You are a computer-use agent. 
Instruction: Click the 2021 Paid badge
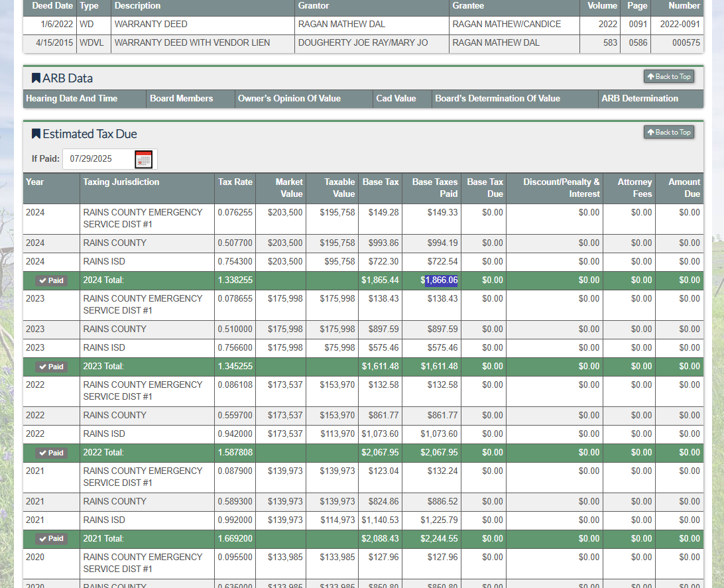tap(51, 539)
